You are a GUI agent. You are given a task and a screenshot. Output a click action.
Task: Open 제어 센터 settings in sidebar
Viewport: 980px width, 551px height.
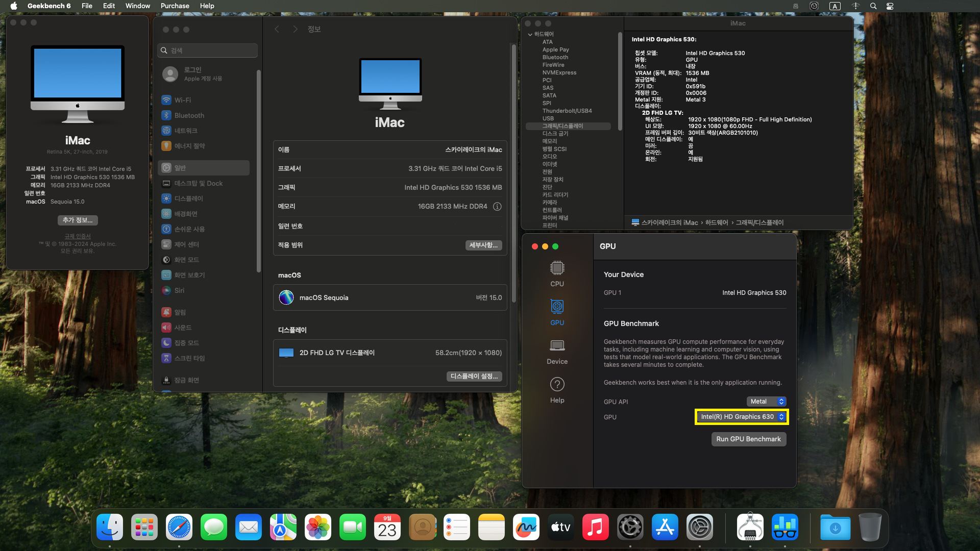coord(204,244)
